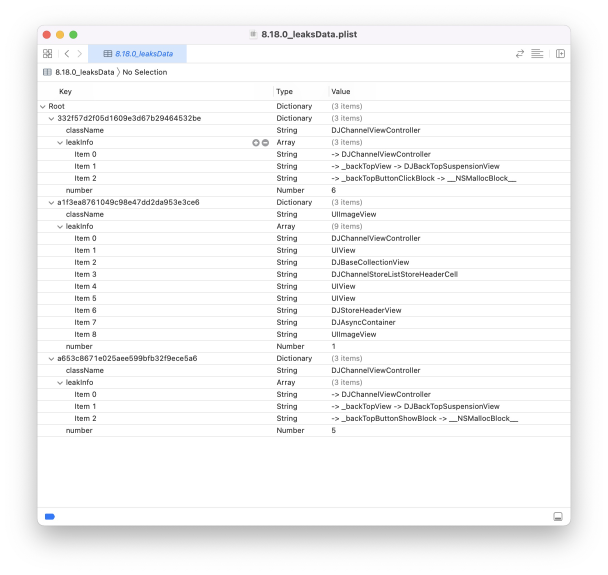Screen dimensions: 608x575
Task: Click the minus button on leakInfo row
Action: 265,143
